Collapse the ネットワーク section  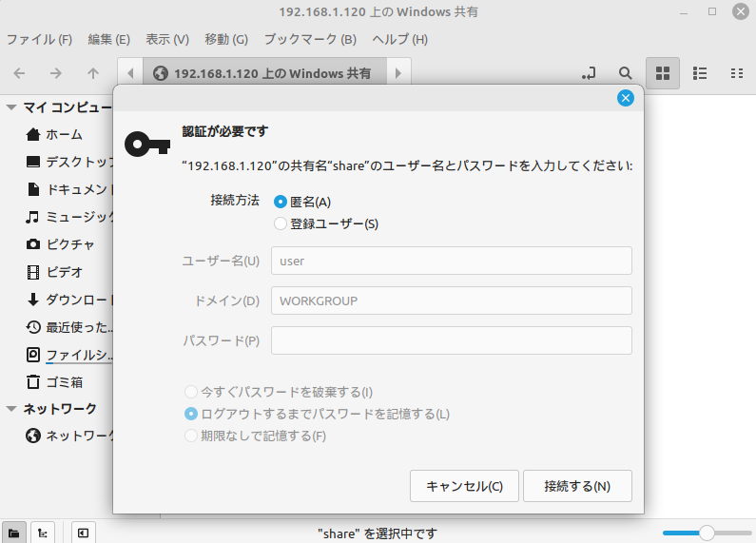pyautogui.click(x=11, y=409)
